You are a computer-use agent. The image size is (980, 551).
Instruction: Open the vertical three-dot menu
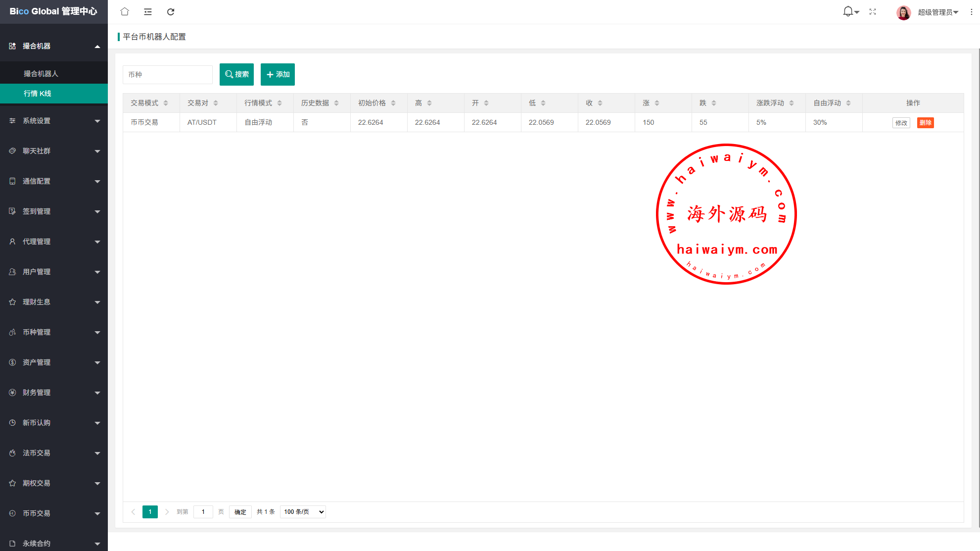pyautogui.click(x=971, y=11)
